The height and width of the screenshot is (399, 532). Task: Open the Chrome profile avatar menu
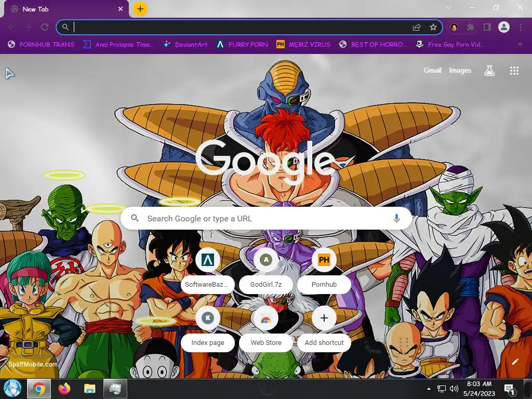point(504,27)
